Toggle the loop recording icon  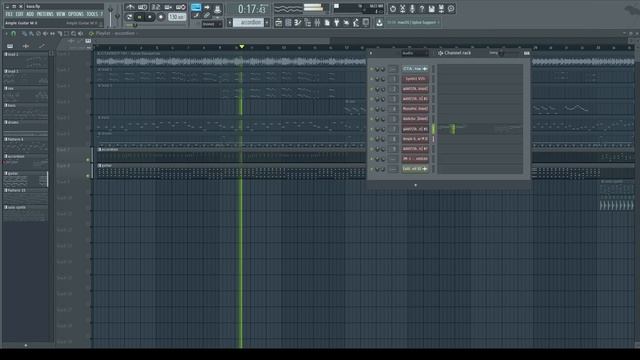[180, 7]
